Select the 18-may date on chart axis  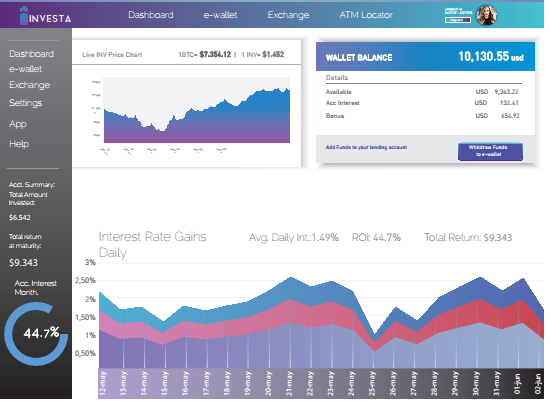click(227, 384)
